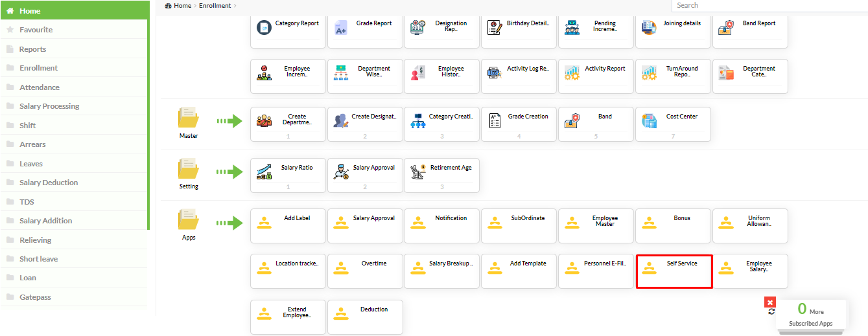
Task: Open the Retirement Age setting
Action: (x=442, y=175)
